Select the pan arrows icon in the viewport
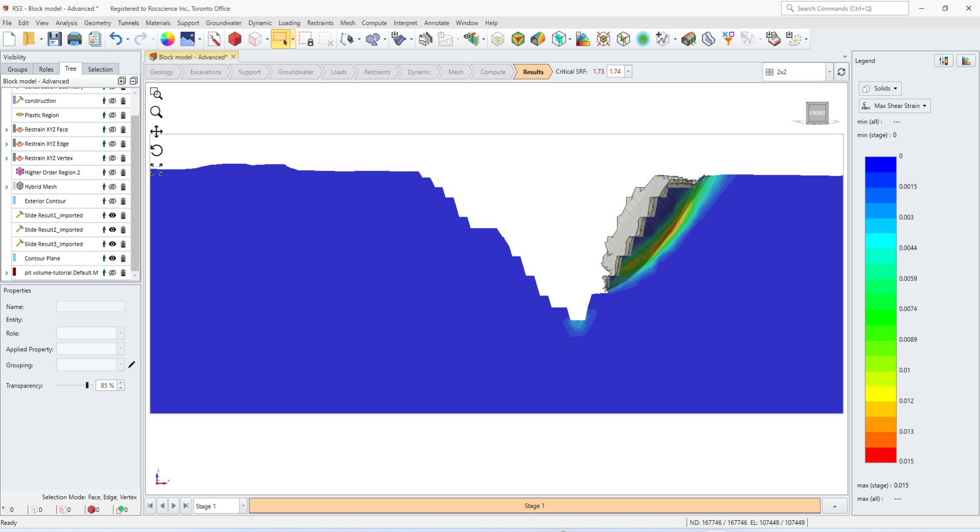 coord(156,132)
